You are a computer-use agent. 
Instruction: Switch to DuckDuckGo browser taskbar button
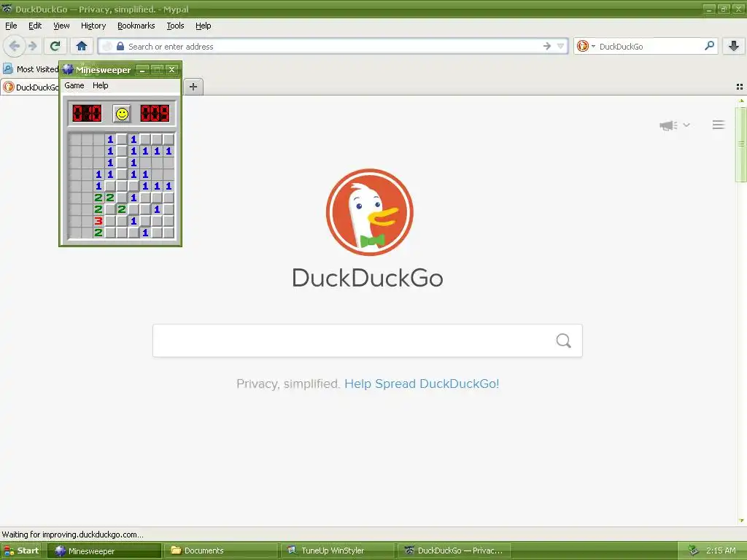click(x=454, y=551)
